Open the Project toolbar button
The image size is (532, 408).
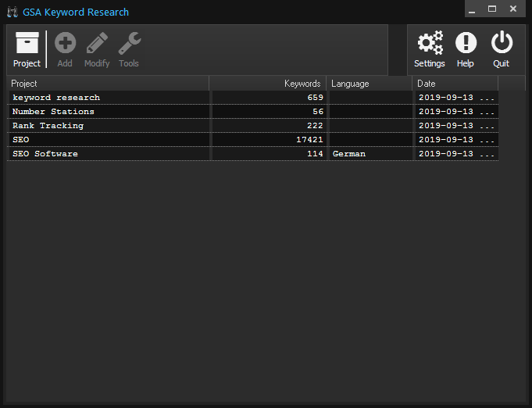27,50
